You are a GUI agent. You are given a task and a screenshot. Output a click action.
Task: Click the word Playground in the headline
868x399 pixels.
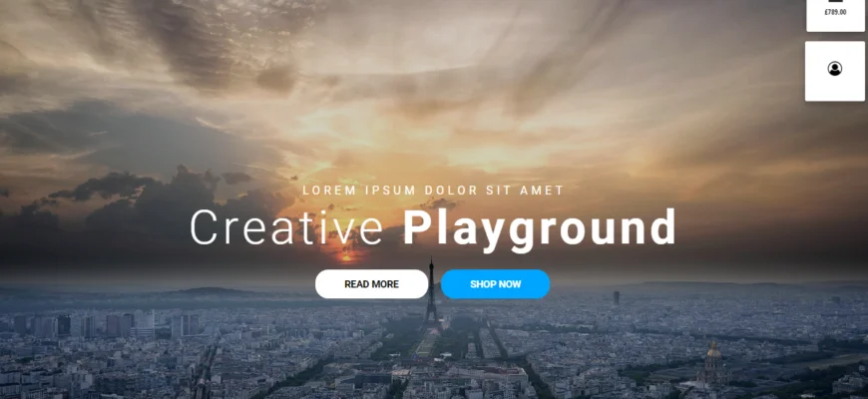(x=540, y=227)
